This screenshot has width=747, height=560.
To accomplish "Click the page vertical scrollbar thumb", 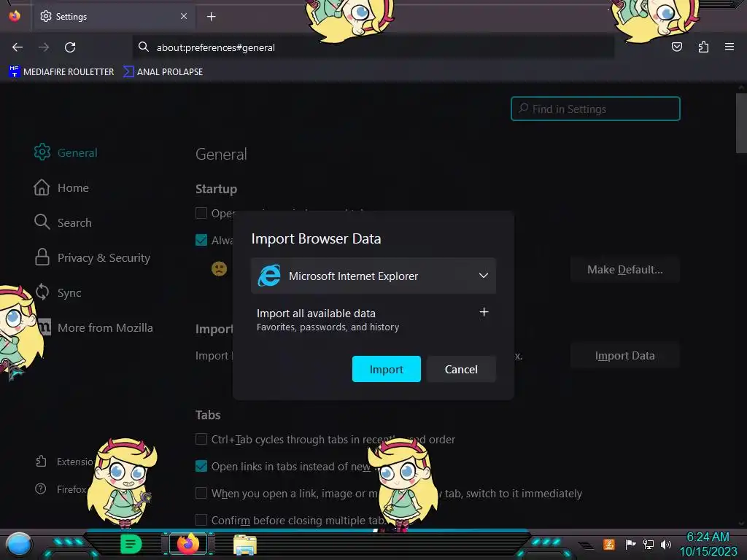I will 741,122.
